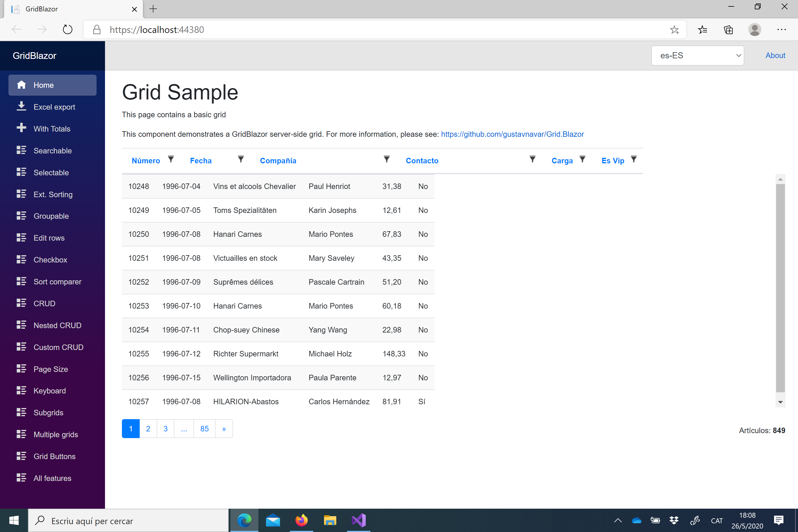Open the filter funnel on Número column
This screenshot has width=798, height=532.
click(171, 159)
